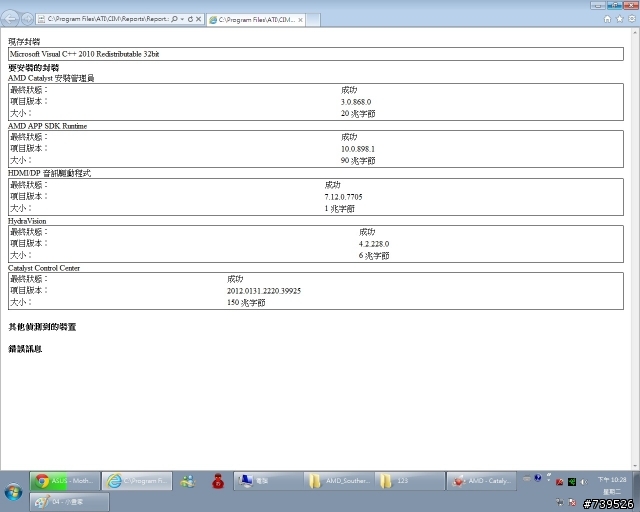The width and height of the screenshot is (640, 512).
Task: Select the 錯誤訊息 heading
Action: 25,349
